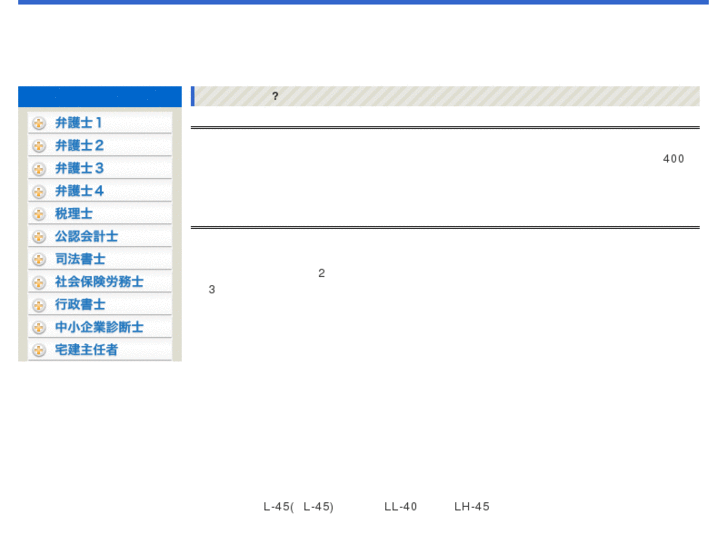The width and height of the screenshot is (727, 545).
Task: Open the 宅建主任者 sidebar link
Action: click(100, 350)
